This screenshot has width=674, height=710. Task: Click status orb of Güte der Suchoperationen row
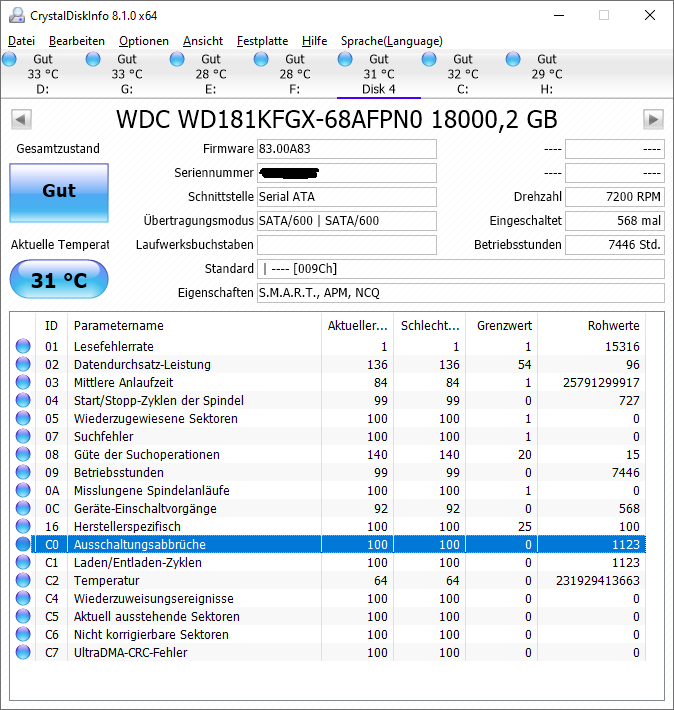tap(23, 454)
